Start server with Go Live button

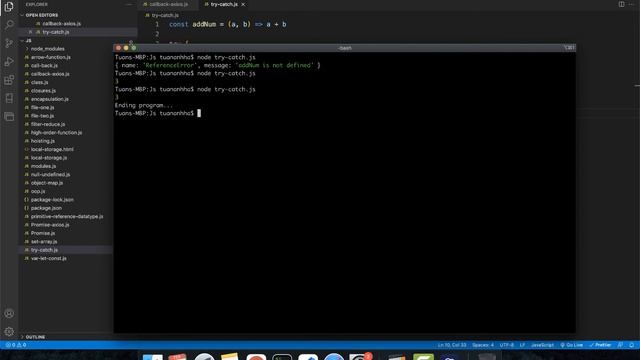pyautogui.click(x=571, y=345)
